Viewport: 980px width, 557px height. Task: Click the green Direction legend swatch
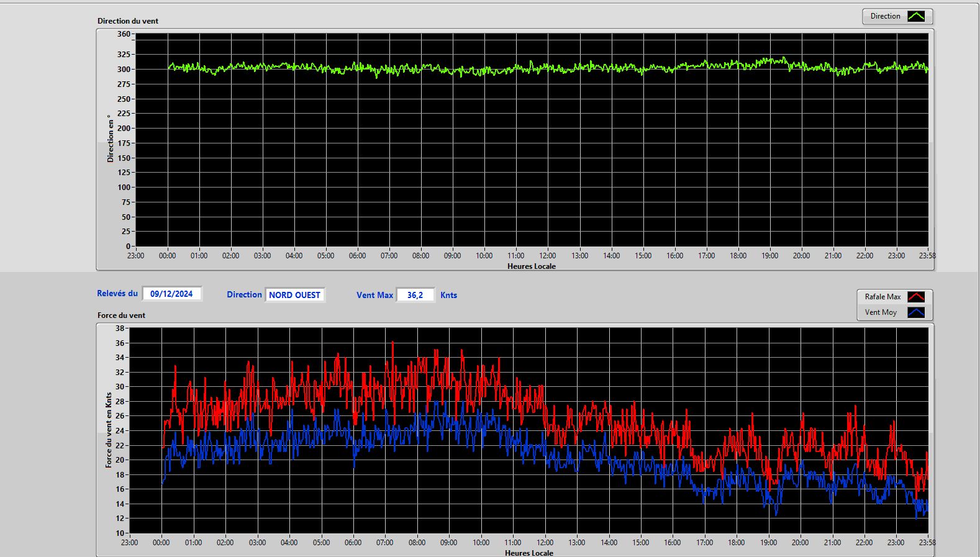[916, 16]
